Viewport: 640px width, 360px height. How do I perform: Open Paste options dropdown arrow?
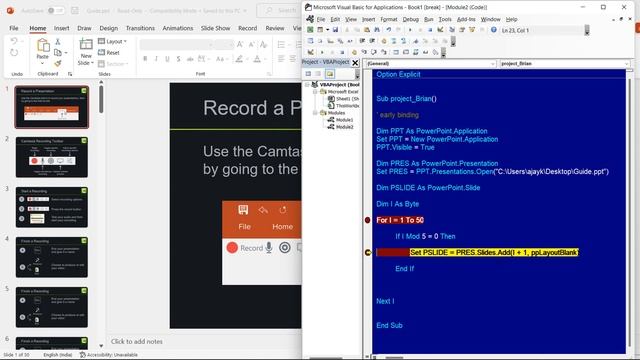click(42, 63)
